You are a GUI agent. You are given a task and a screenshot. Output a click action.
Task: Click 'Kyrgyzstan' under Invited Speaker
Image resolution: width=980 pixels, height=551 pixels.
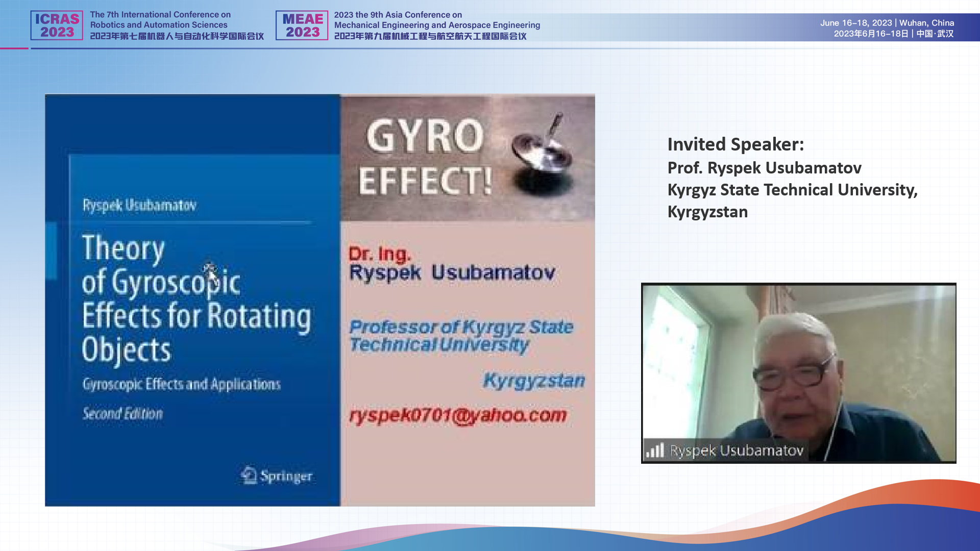pyautogui.click(x=707, y=212)
